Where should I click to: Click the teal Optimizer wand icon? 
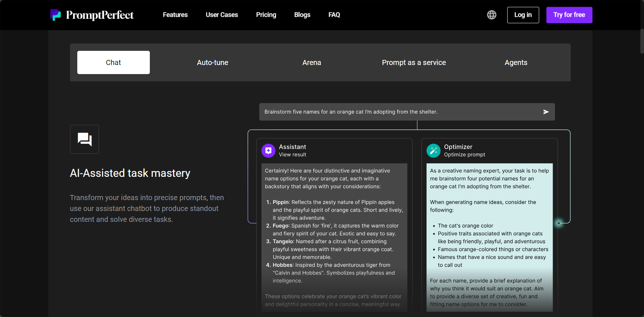[x=434, y=151]
